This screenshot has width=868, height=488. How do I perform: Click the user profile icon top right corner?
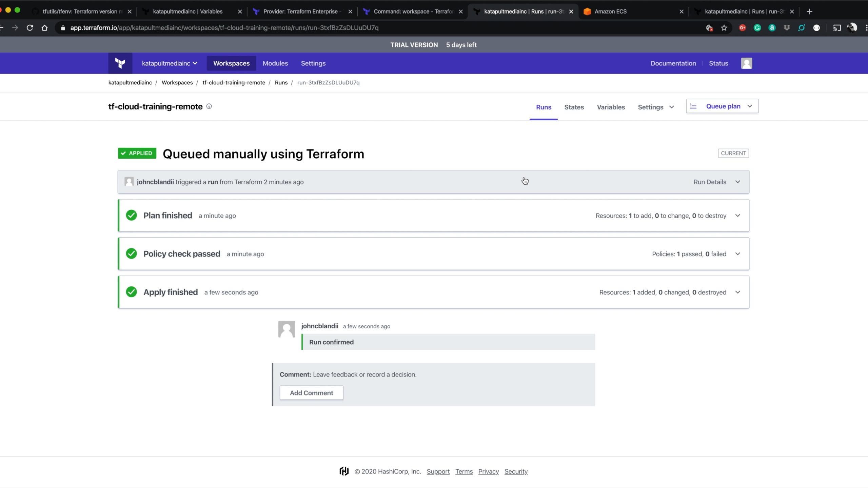click(x=746, y=63)
